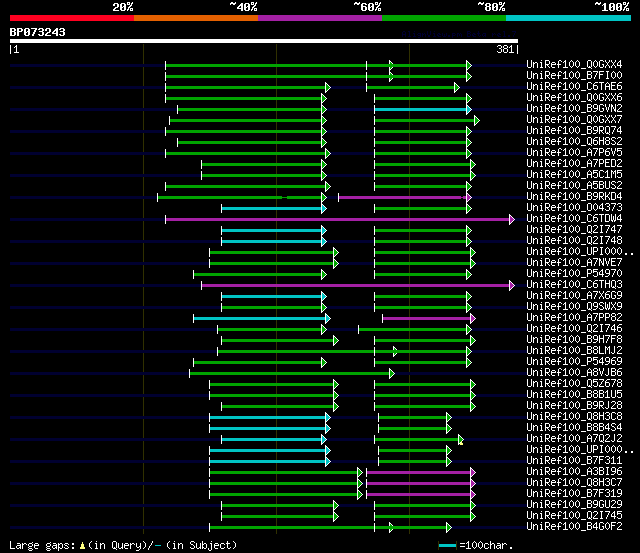The height and width of the screenshot is (553, 640).
Task: Select the UniRef100_B7F319 label
Action: click(x=574, y=494)
